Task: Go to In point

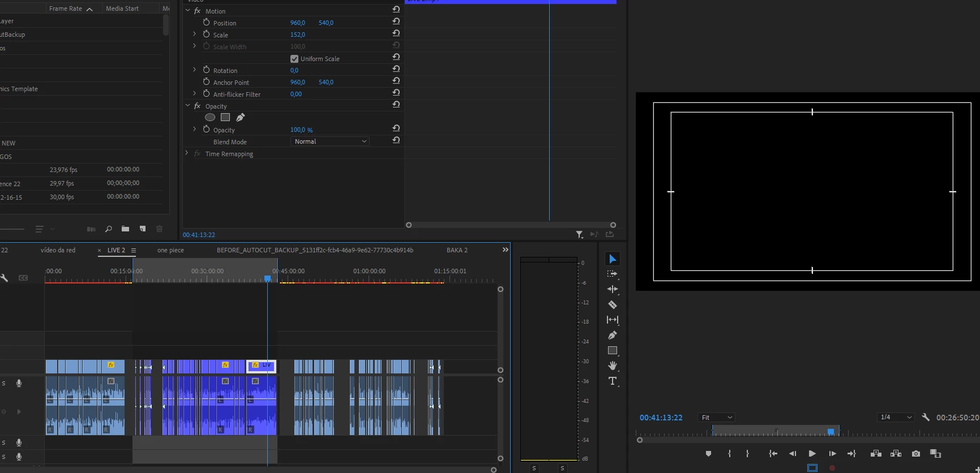Action: [773, 454]
